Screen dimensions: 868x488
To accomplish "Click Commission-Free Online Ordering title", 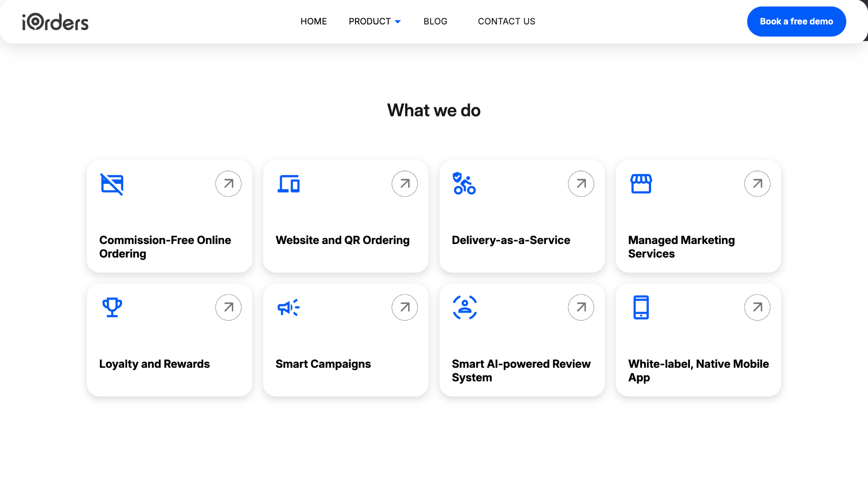I will [x=165, y=247].
